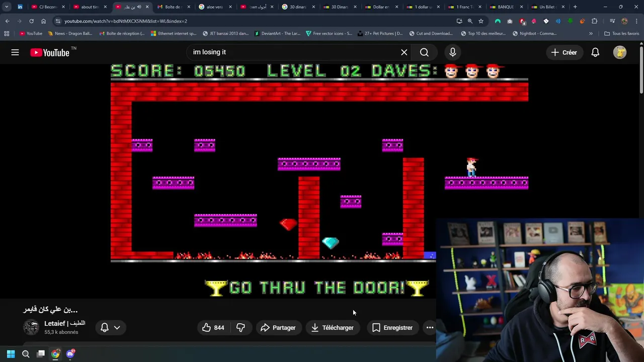Open the 'Tous les favoris' folder

pyautogui.click(x=621, y=34)
